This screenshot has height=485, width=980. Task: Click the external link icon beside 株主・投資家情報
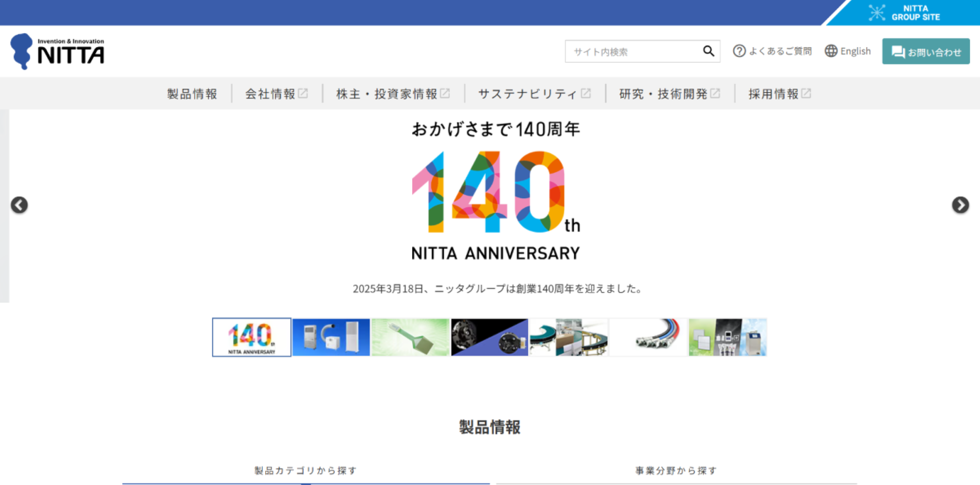[x=445, y=93]
